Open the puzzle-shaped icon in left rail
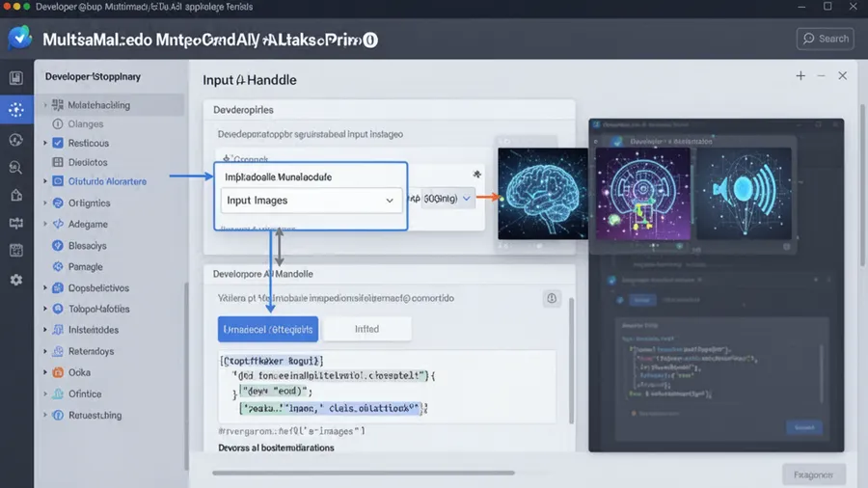This screenshot has height=488, width=868. point(16,223)
